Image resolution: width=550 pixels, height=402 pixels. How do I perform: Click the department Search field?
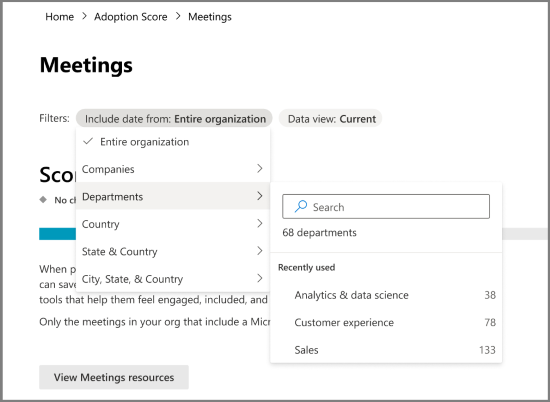[386, 207]
